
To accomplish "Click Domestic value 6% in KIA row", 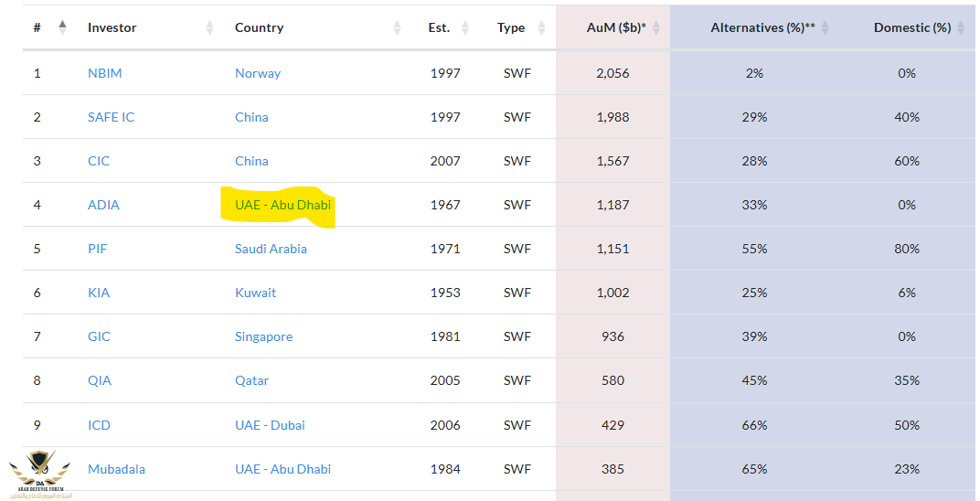I will (x=907, y=293).
